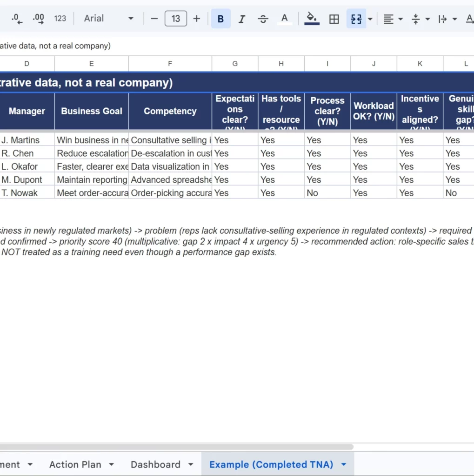
Task: Expand vertical align dropdown arrow
Action: tap(427, 19)
